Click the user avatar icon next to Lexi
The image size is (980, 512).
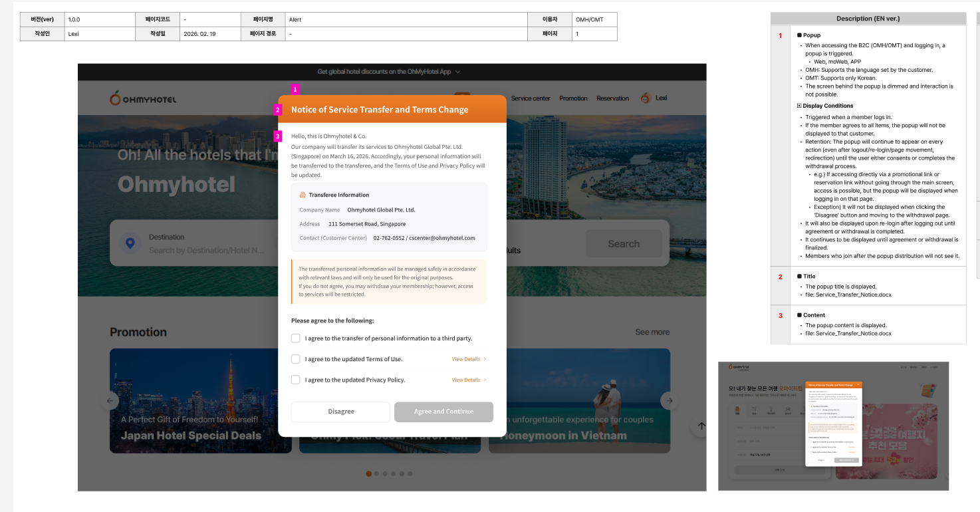click(x=645, y=98)
